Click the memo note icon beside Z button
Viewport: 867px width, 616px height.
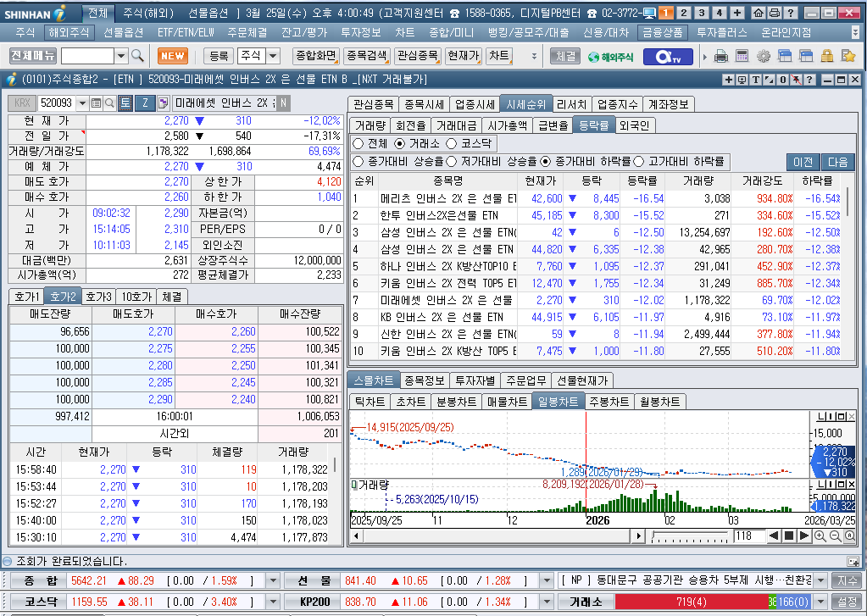tap(163, 103)
